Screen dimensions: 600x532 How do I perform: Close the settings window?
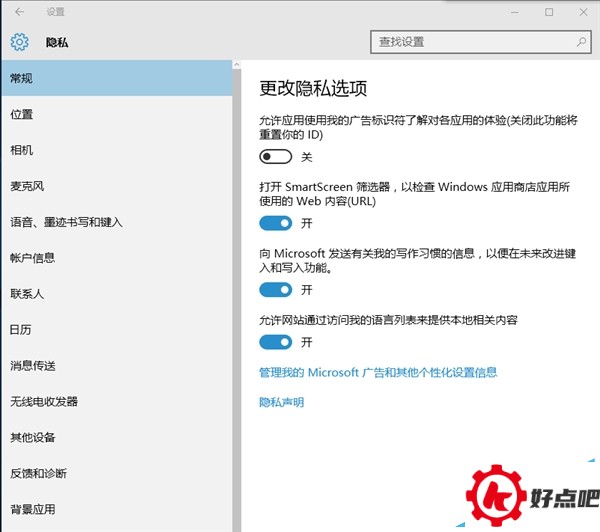coord(584,12)
